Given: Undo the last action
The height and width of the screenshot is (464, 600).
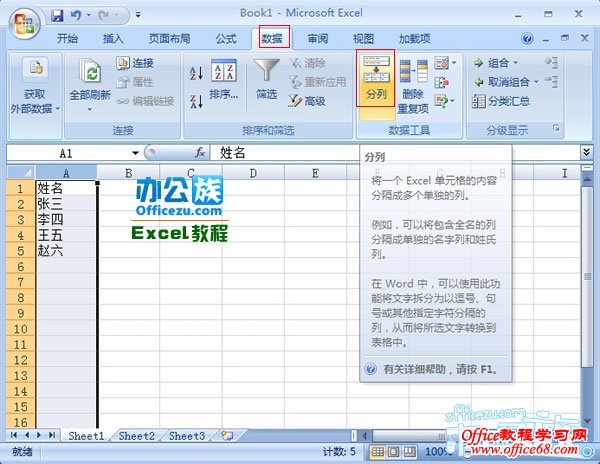Looking at the screenshot, I should [x=76, y=15].
